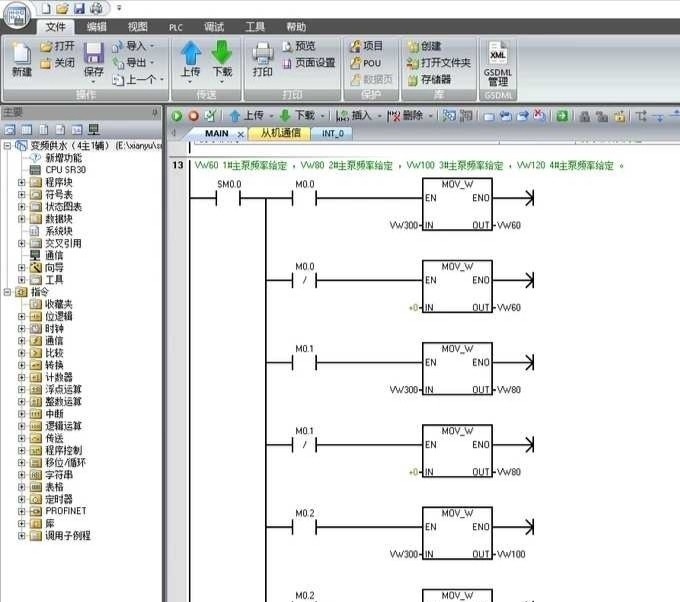Click the SM0.0 contact in network 13
This screenshot has height=602, width=680.
228,198
